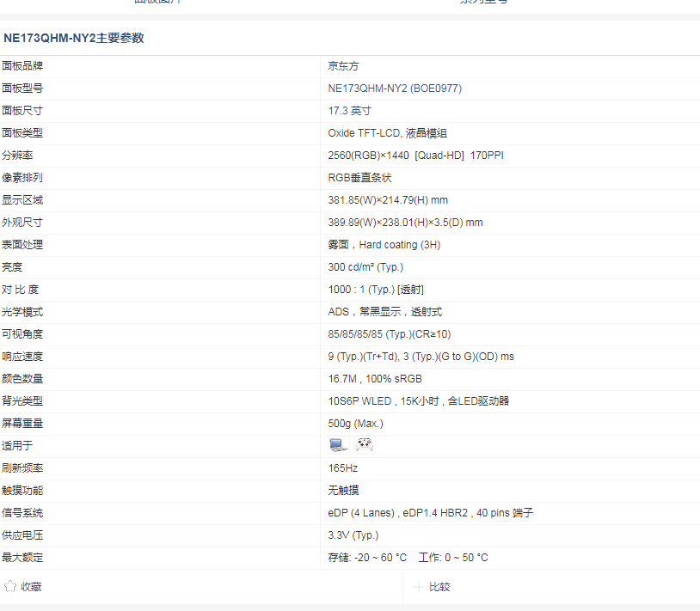
Task: Click value 381.85(W)×214.79(H) mm
Action: [x=388, y=200]
